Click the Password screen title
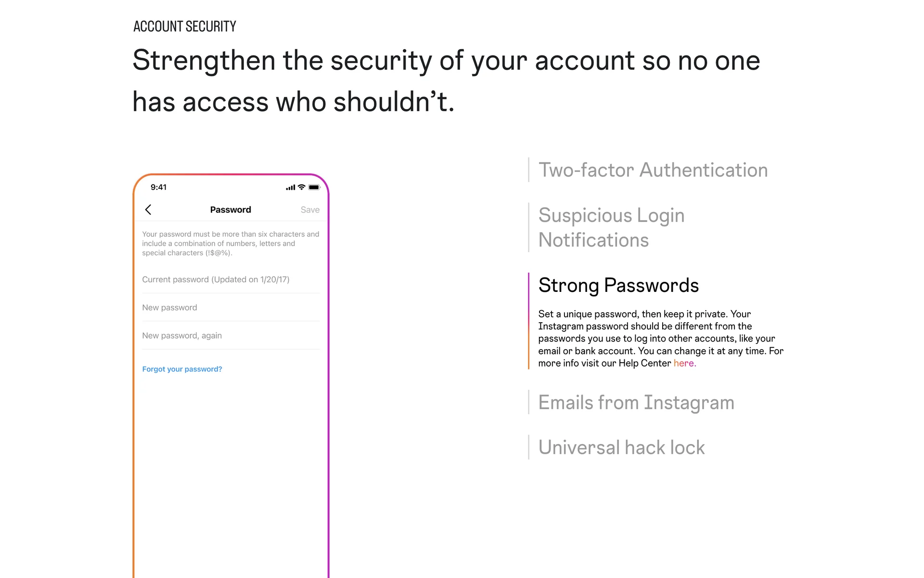 click(x=231, y=210)
